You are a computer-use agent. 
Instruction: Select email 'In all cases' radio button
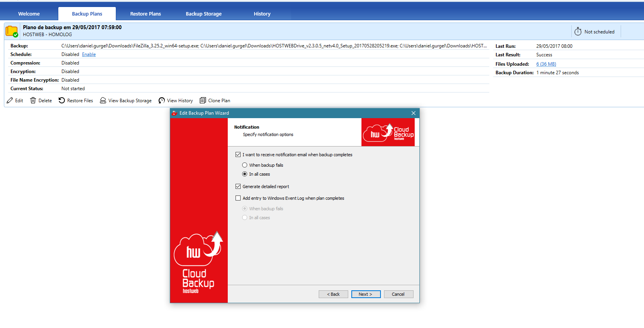245,174
